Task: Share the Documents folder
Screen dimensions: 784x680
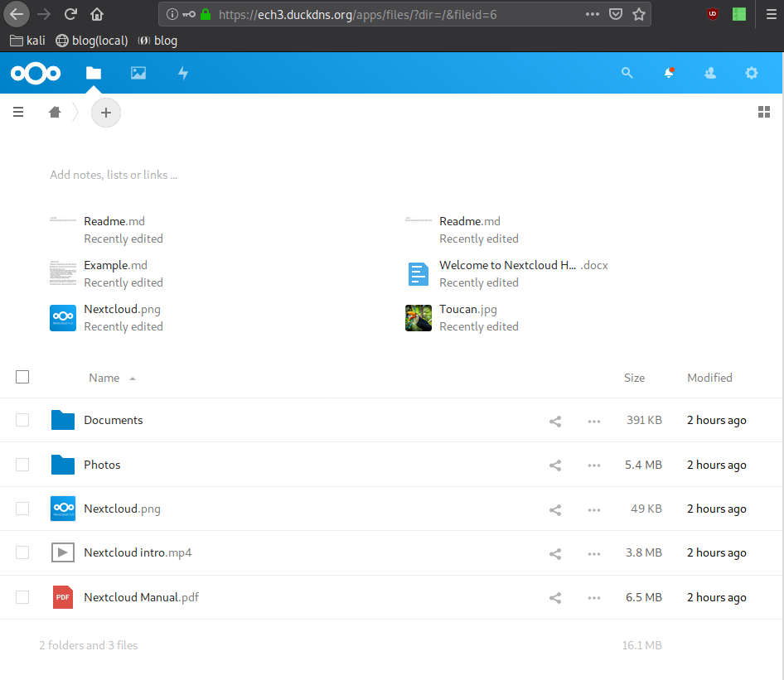Action: coord(555,422)
